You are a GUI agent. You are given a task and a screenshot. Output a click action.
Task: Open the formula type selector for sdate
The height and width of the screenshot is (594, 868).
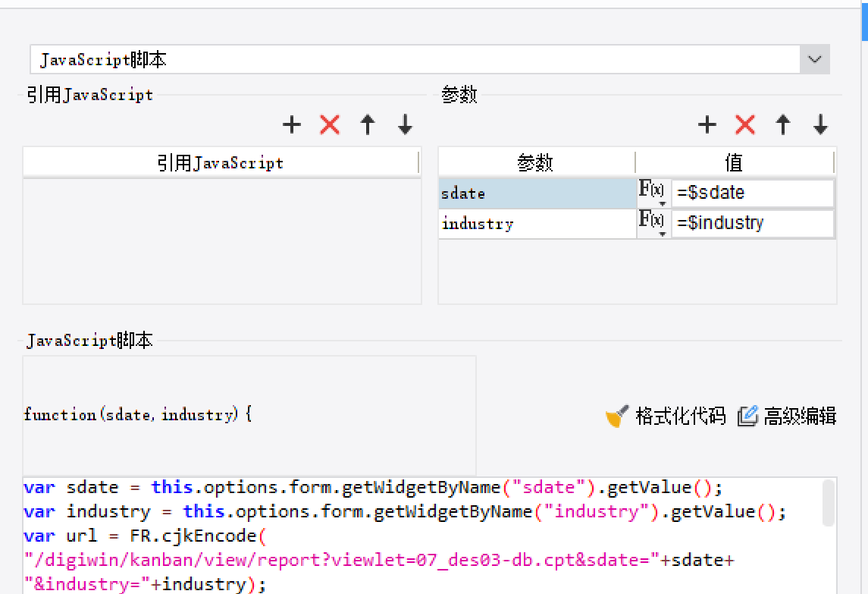click(653, 193)
